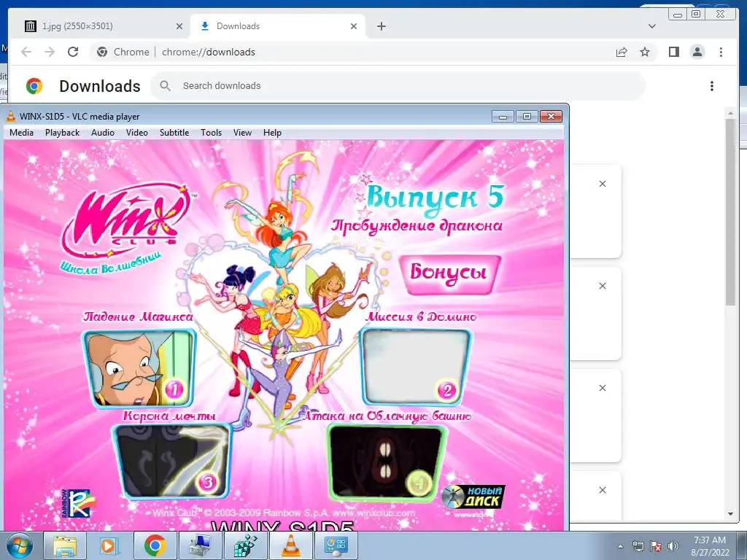747x560 pixels.
Task: Click the scrollbar down arrow in Chrome
Action: tap(730, 514)
